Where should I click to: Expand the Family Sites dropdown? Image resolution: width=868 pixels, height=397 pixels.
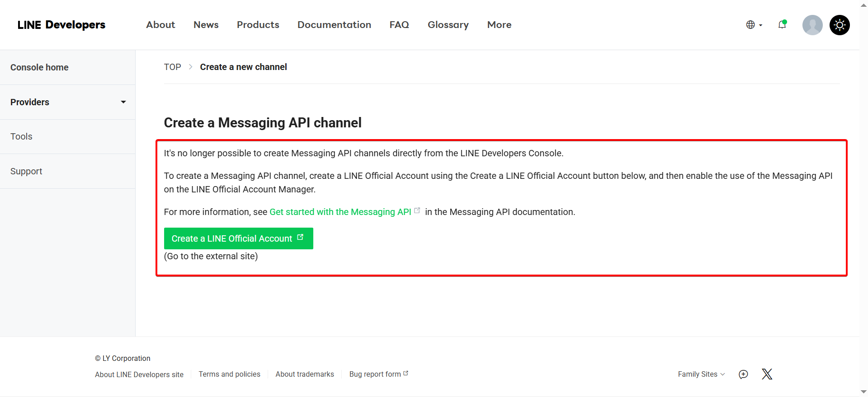tap(701, 374)
